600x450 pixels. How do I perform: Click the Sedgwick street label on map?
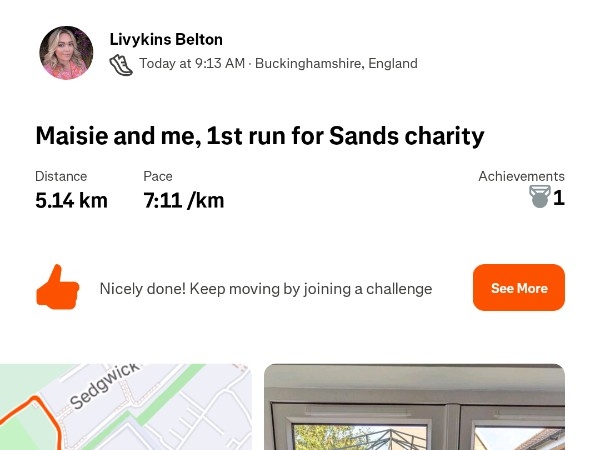(105, 386)
